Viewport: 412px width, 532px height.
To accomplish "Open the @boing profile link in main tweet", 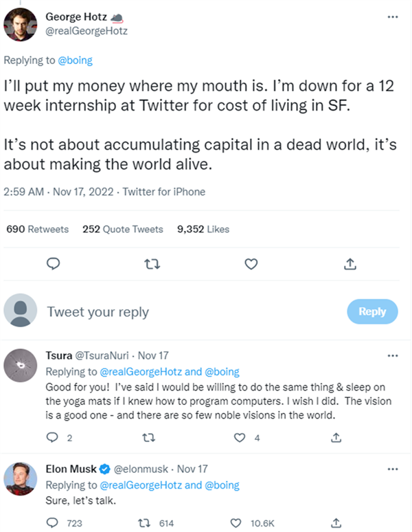I will pos(76,60).
